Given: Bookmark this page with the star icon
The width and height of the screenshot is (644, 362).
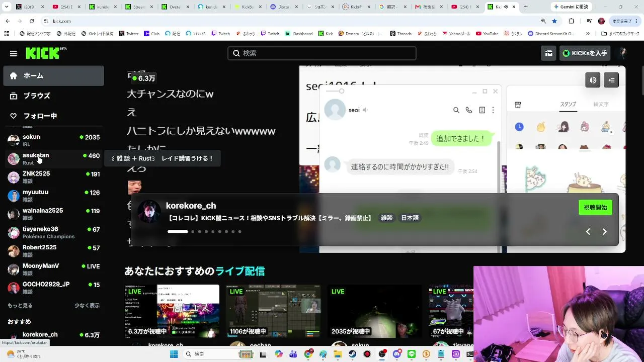Looking at the screenshot, I should click(554, 21).
